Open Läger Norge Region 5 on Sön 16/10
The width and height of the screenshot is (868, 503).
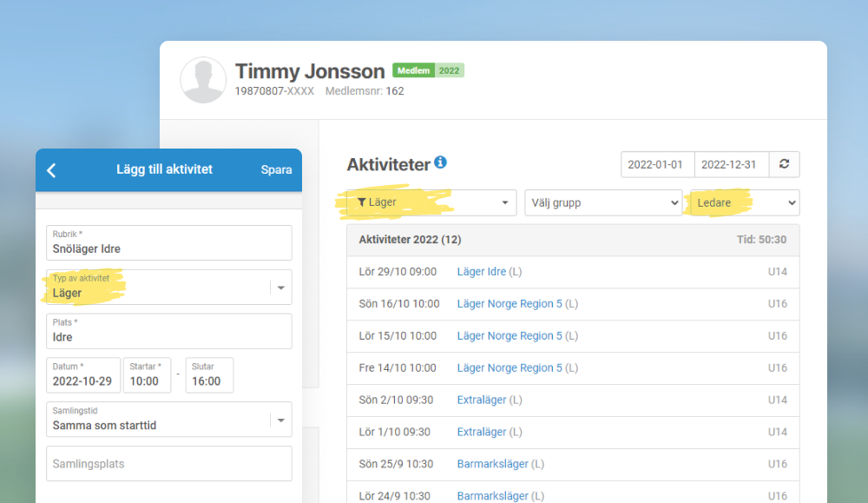pyautogui.click(x=510, y=303)
